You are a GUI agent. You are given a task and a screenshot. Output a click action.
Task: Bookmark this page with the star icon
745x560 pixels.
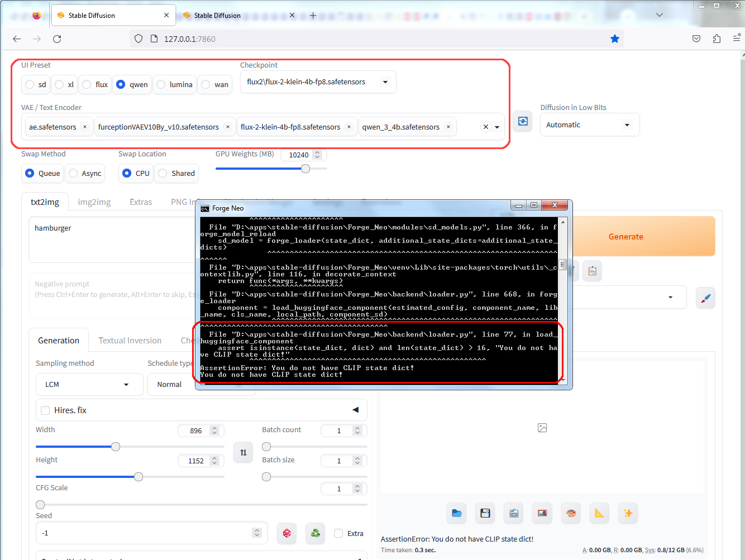click(615, 39)
